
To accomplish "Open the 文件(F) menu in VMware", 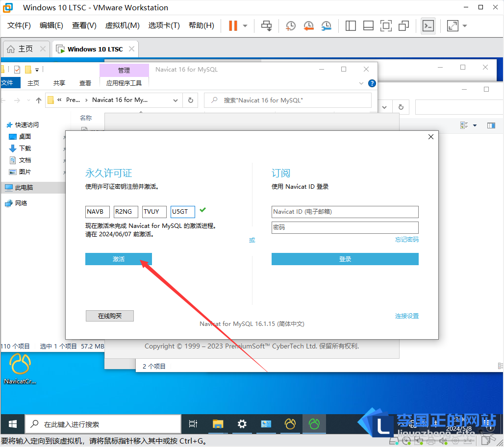I will 19,25.
